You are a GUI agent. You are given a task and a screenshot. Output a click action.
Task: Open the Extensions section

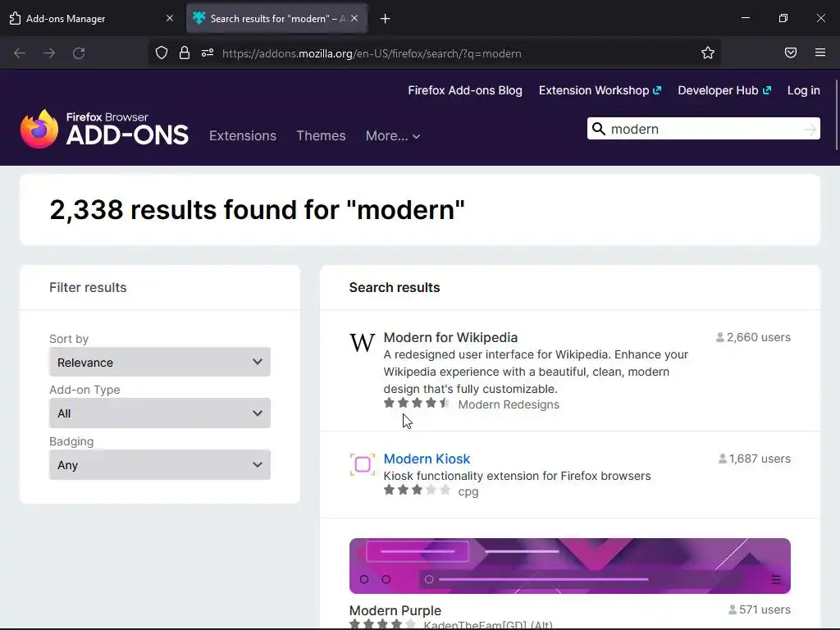tap(243, 135)
